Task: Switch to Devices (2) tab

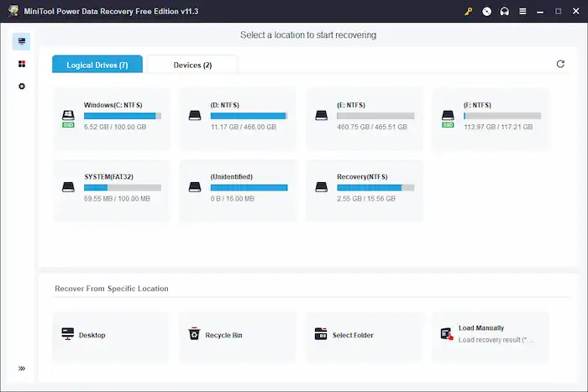Action: click(x=192, y=65)
